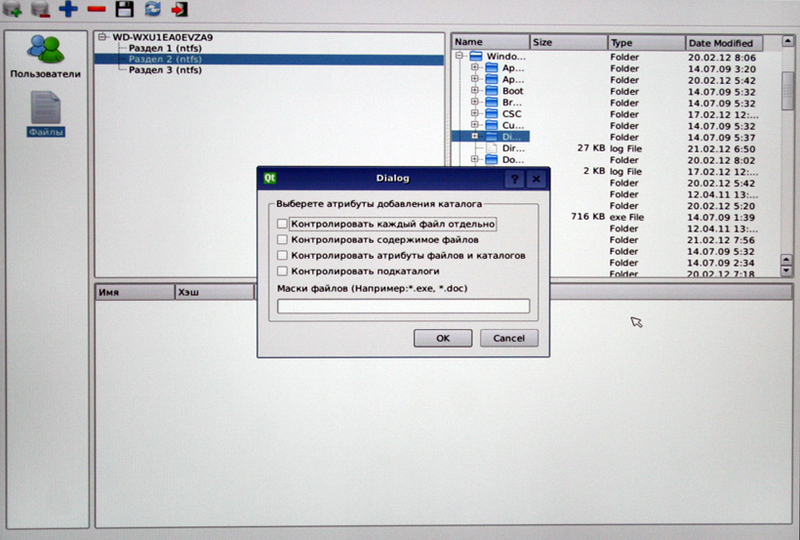Enable Контролировать подкаталоги checkbox
The width and height of the screenshot is (800, 540).
[282, 271]
